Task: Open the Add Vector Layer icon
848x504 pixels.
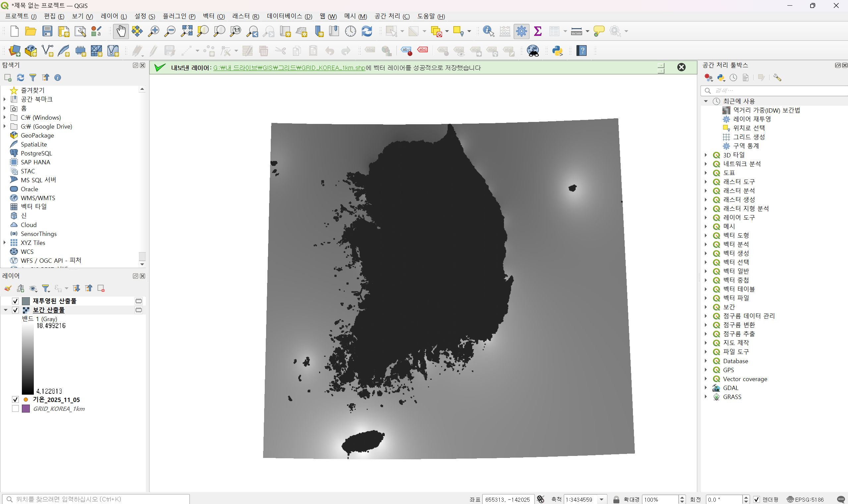Action: point(47,51)
